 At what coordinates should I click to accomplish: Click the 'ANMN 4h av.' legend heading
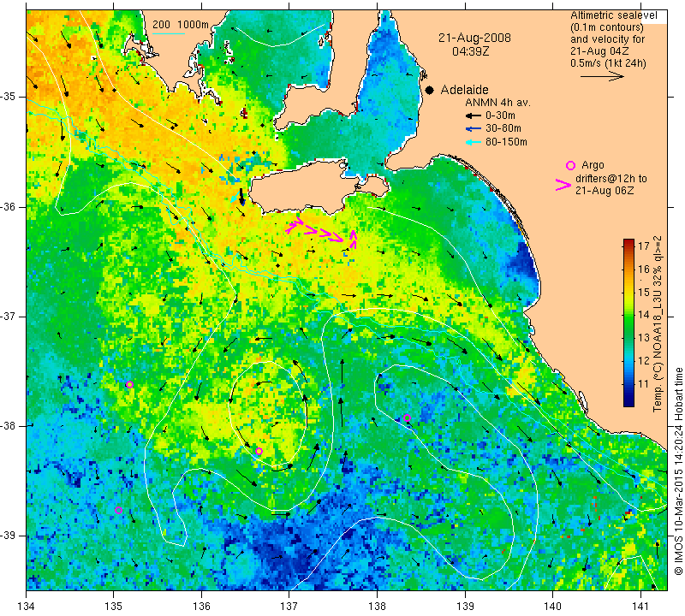click(497, 103)
